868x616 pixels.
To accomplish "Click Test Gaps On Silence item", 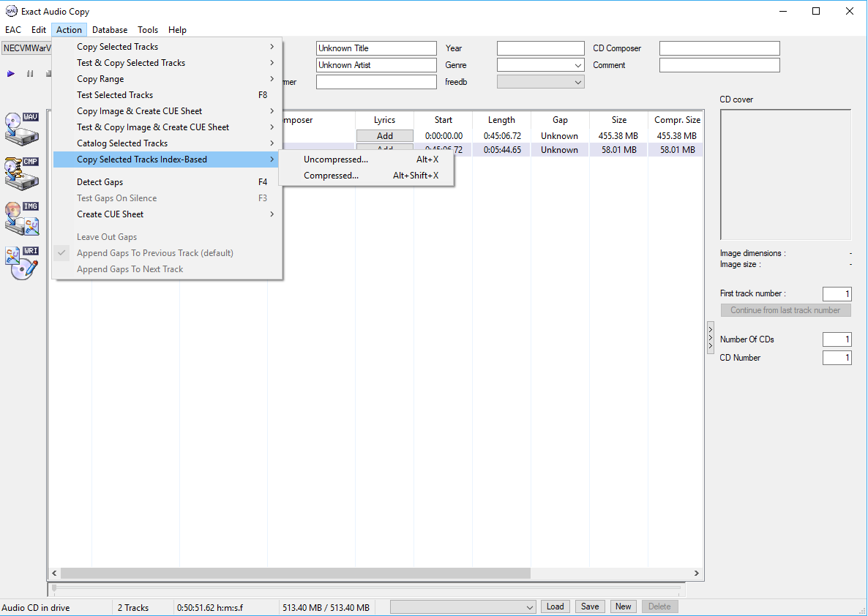I will pos(168,198).
